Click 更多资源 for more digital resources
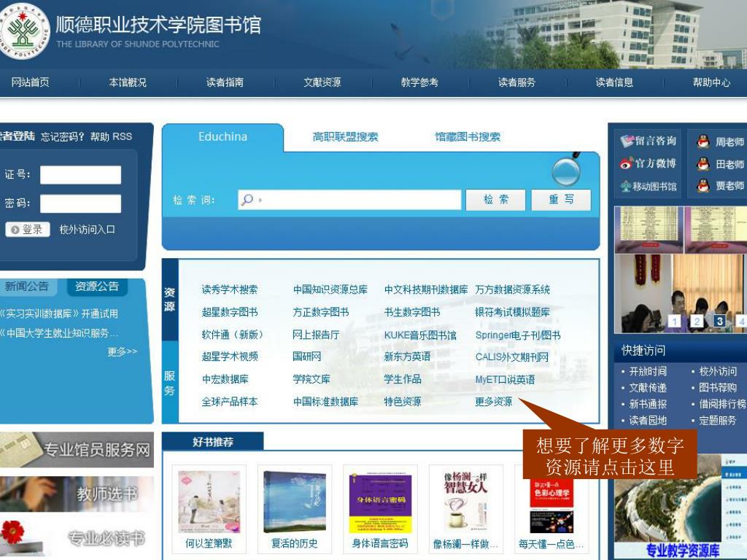This screenshot has height=560, width=747. (494, 402)
